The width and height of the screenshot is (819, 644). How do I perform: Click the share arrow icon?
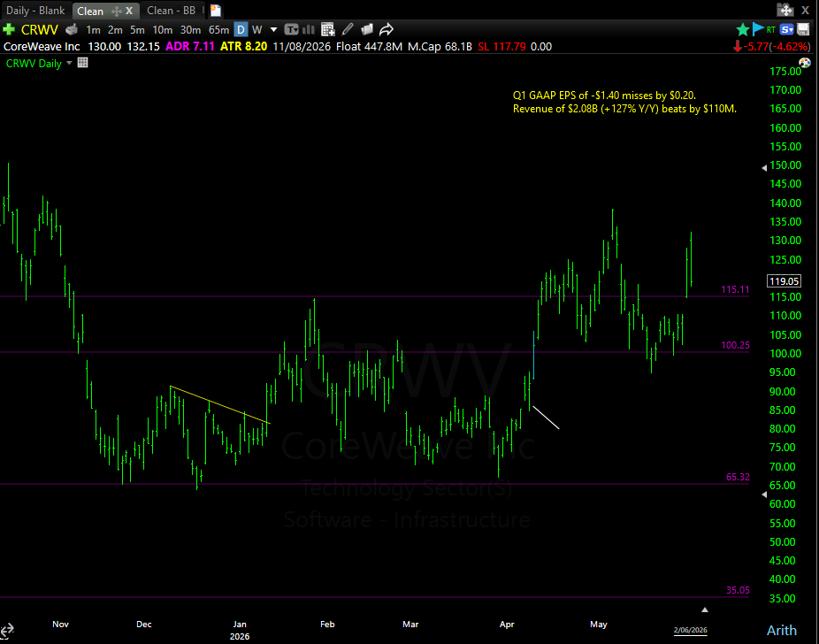click(x=386, y=29)
